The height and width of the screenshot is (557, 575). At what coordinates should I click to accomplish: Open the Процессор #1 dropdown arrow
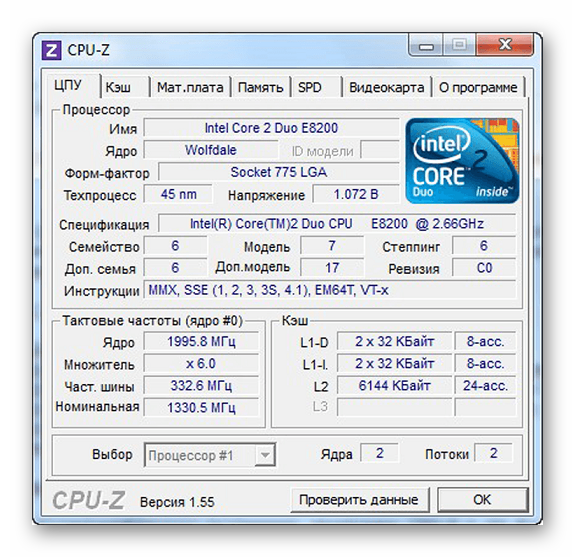click(x=265, y=455)
